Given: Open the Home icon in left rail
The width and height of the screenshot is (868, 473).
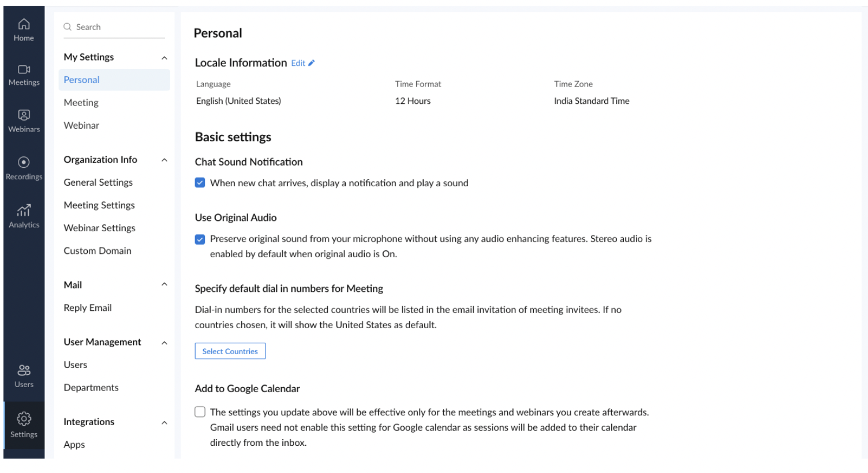Looking at the screenshot, I should (x=24, y=24).
